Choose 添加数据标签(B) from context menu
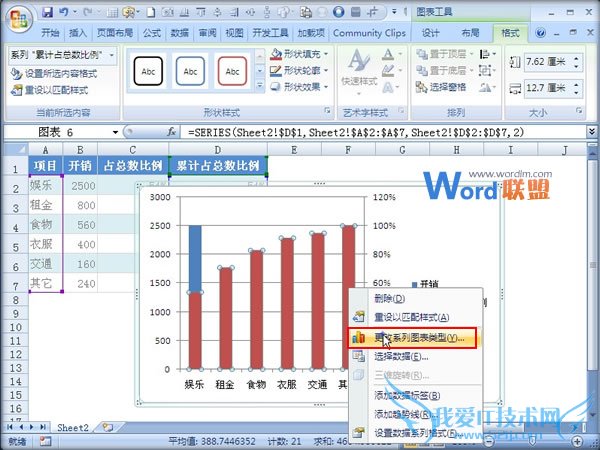This screenshot has width=600, height=450. pyautogui.click(x=415, y=395)
